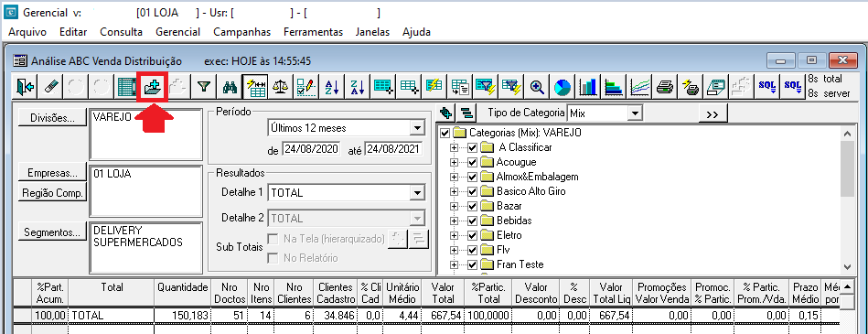Open the Janelas menu
This screenshot has height=334, width=868.
[372, 32]
